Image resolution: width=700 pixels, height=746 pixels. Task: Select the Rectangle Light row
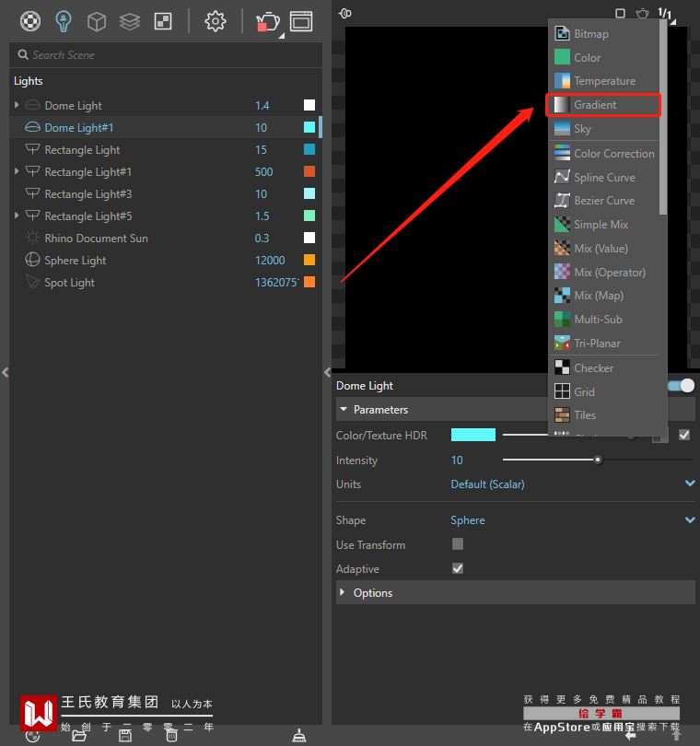coord(166,149)
